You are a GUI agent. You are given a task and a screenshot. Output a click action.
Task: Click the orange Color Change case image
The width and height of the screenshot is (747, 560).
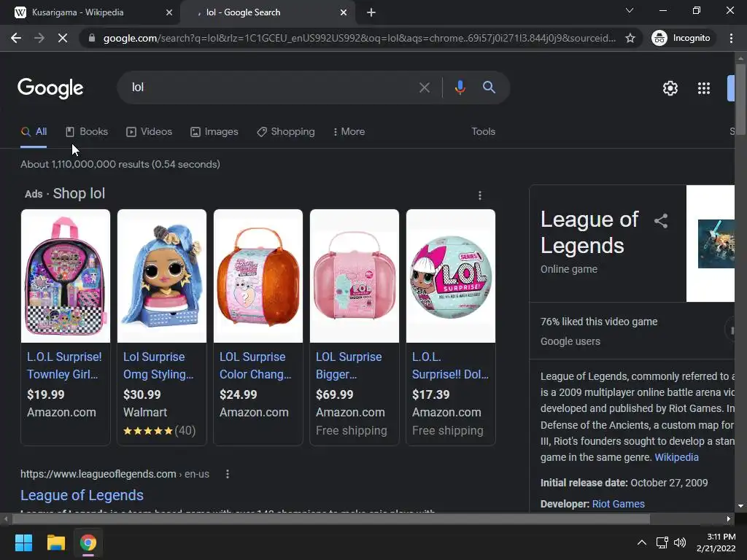coord(258,276)
